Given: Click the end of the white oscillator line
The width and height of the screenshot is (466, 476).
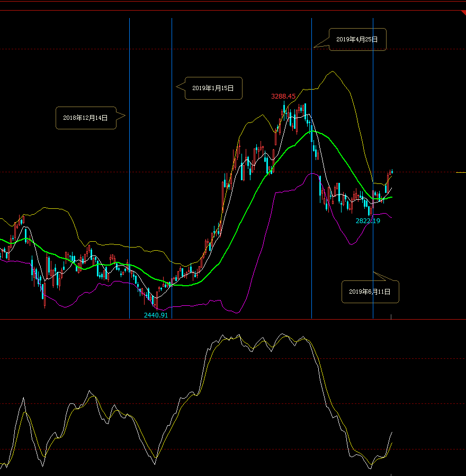Looking at the screenshot, I should pos(392,433).
